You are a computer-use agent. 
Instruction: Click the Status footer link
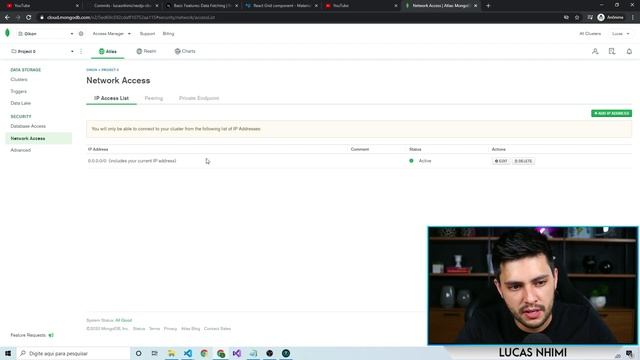[139, 329]
